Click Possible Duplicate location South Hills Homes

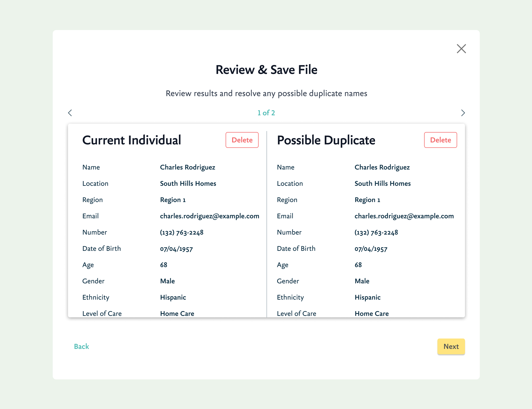(383, 184)
